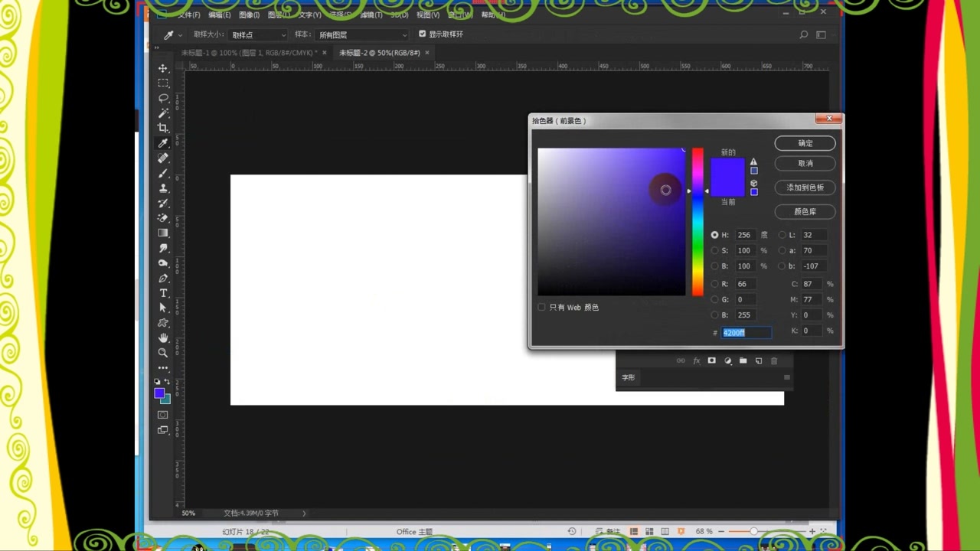Switch to the 未标题-1 document tab
This screenshot has height=551, width=980.
pos(249,53)
